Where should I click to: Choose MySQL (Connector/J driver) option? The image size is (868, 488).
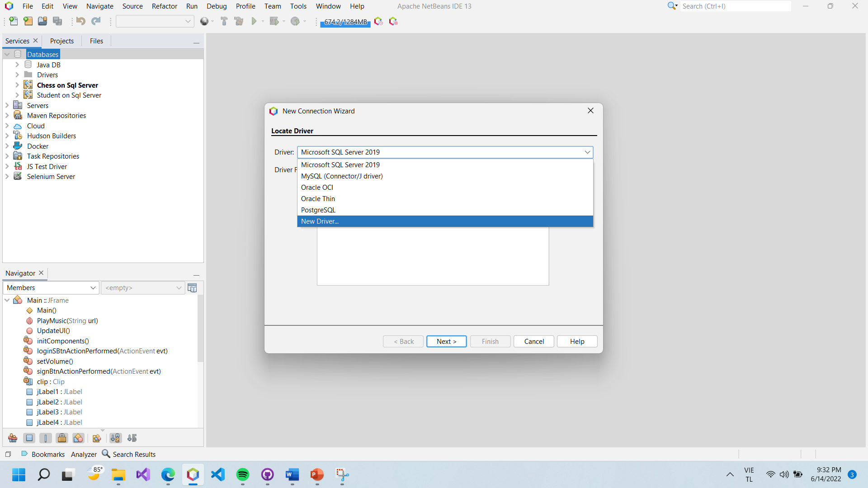tap(445, 176)
